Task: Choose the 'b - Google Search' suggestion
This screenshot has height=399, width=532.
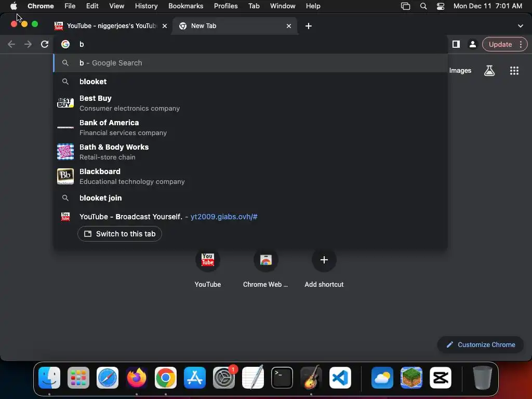Action: click(250, 63)
